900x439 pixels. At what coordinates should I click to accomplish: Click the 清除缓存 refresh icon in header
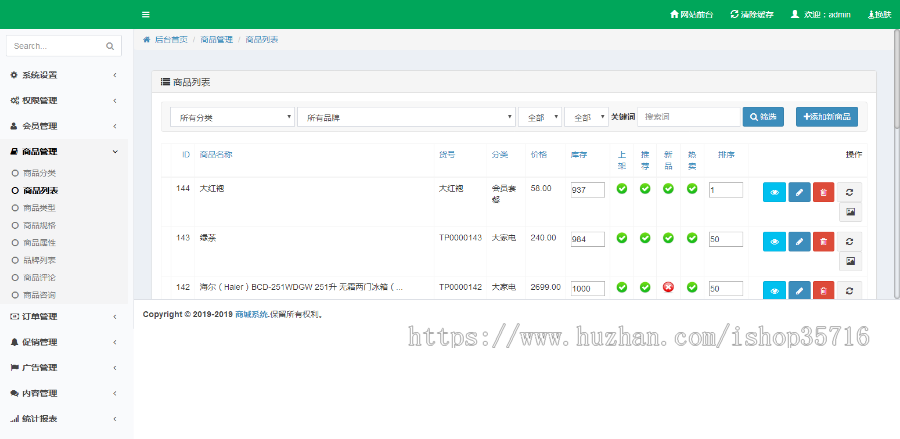coord(735,15)
